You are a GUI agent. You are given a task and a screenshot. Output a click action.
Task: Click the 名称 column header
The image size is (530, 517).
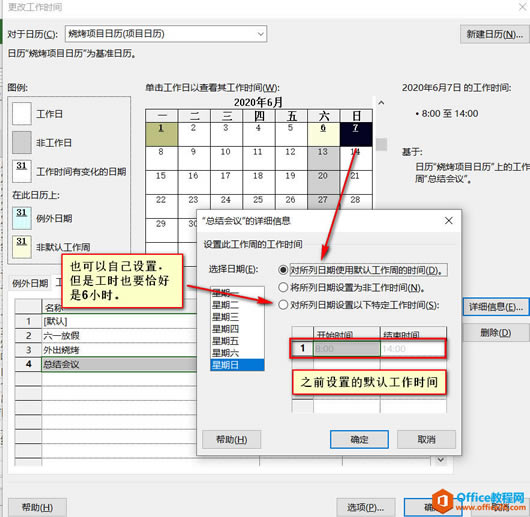point(119,307)
